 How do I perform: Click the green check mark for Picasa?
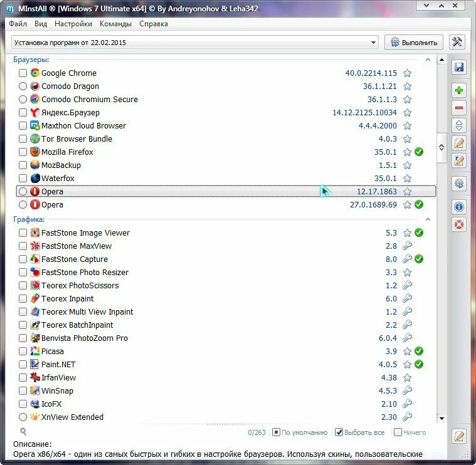[x=419, y=351]
